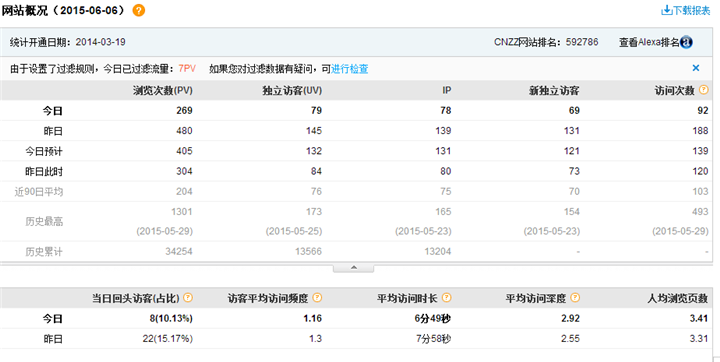The width and height of the screenshot is (720, 362).
Task: Click cumulative PV value 34254
Action: coord(179,252)
